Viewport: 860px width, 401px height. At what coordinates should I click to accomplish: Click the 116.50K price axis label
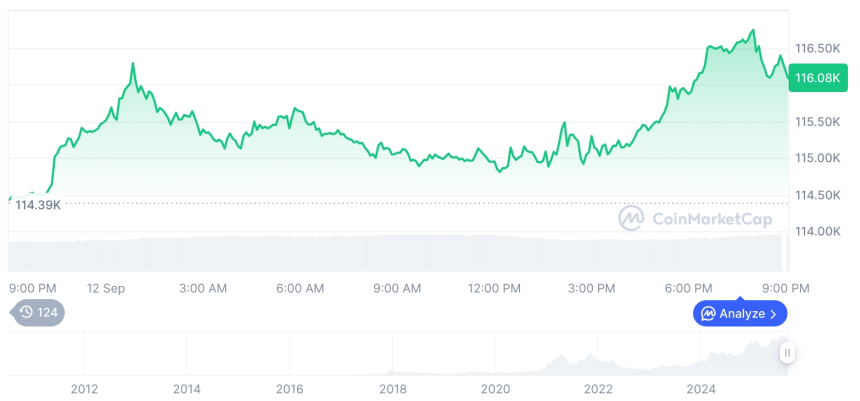click(x=816, y=48)
